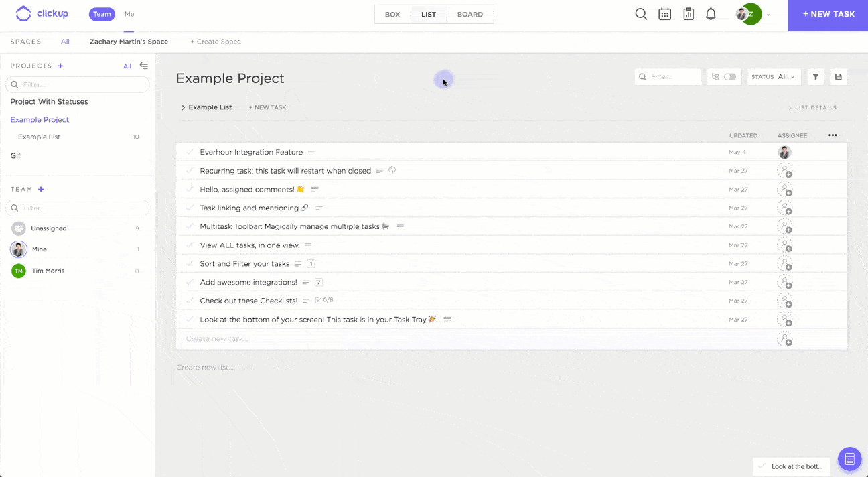Open the Status All dropdown
The height and width of the screenshot is (477, 868).
(x=774, y=77)
